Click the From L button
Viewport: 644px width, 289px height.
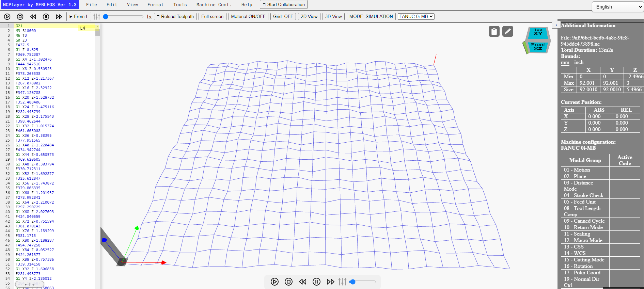pos(79,16)
